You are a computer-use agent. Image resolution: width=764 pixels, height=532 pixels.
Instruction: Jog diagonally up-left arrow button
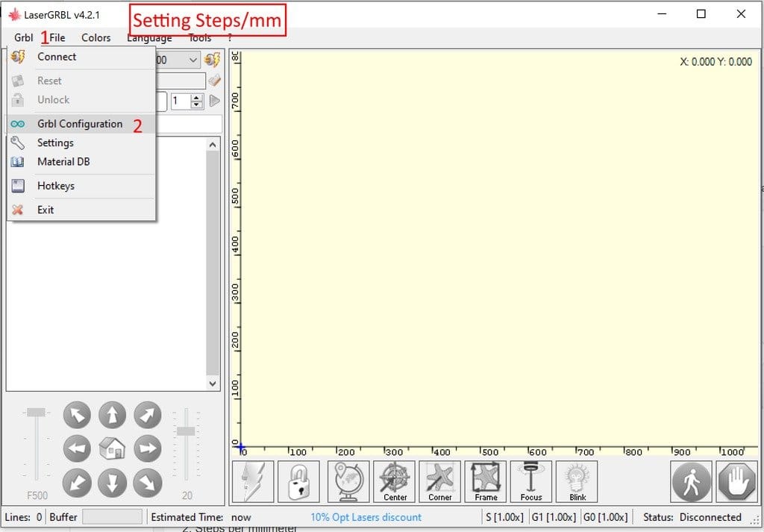pyautogui.click(x=77, y=415)
